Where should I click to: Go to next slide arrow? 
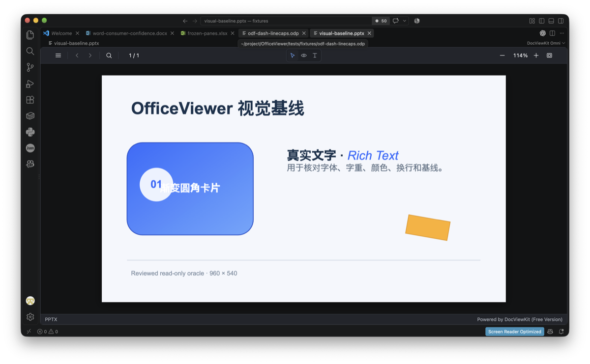[90, 56]
